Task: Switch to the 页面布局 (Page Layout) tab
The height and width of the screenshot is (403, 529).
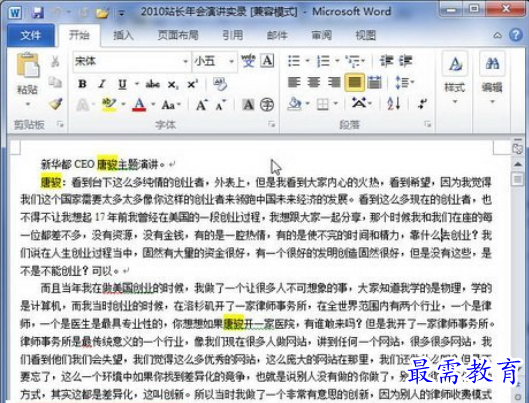Action: pyautogui.click(x=178, y=35)
